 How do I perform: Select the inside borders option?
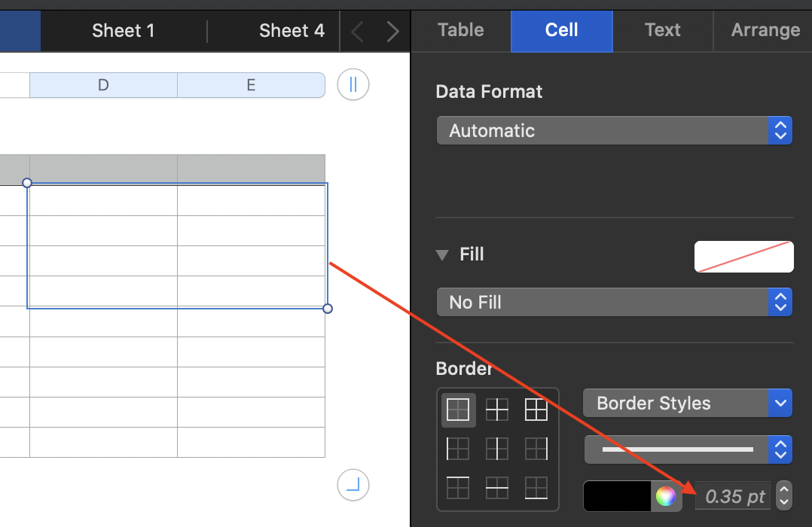point(497,410)
